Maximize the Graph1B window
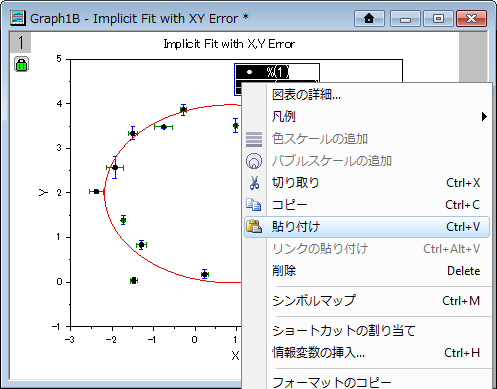 pos(438,18)
